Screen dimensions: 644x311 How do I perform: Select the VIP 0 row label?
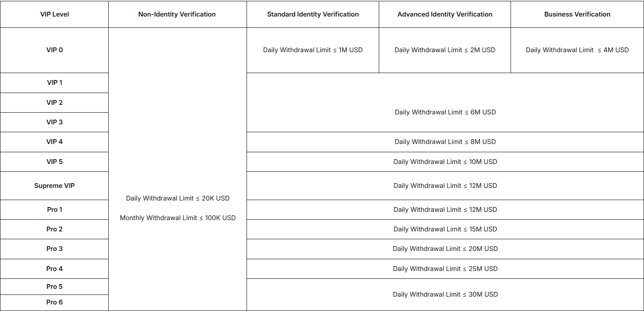tap(54, 50)
